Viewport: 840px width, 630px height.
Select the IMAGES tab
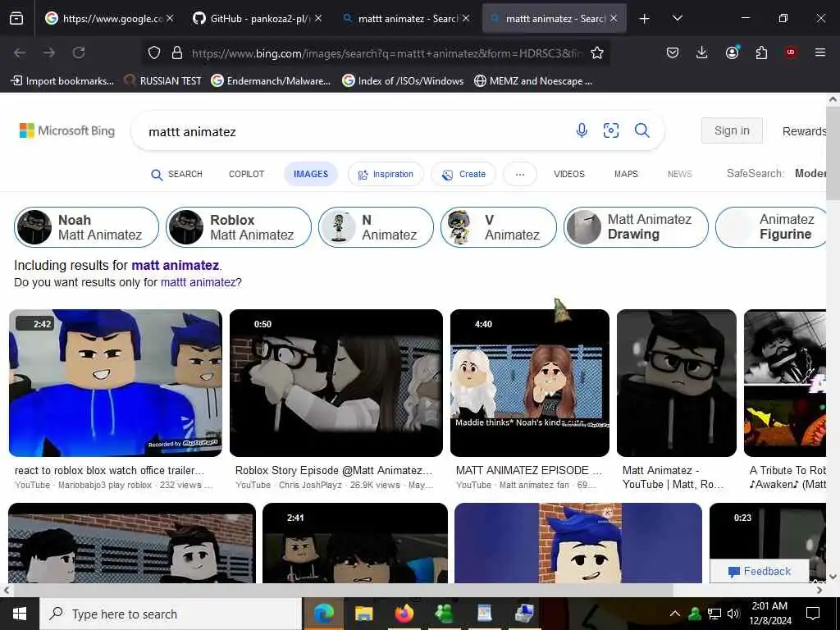point(311,174)
